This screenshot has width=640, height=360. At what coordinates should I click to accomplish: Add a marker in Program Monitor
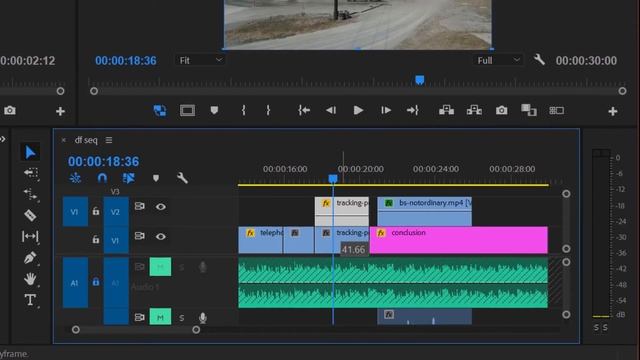click(214, 110)
